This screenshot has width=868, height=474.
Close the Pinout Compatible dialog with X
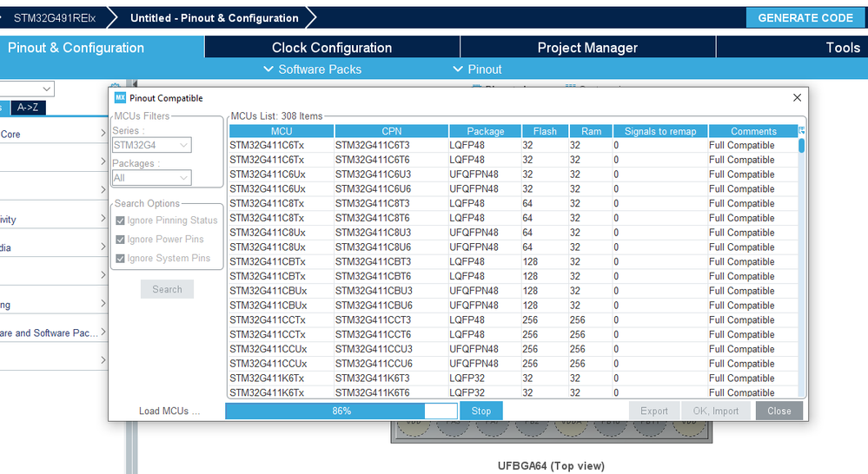click(797, 97)
